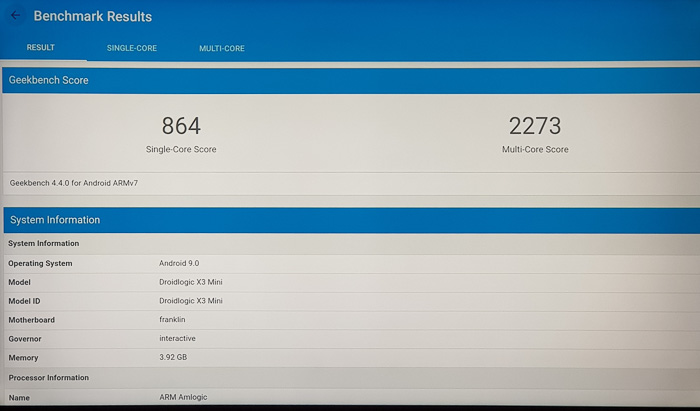Click the Benchmark Results title
Screen dimensions: 700x411
tap(93, 17)
